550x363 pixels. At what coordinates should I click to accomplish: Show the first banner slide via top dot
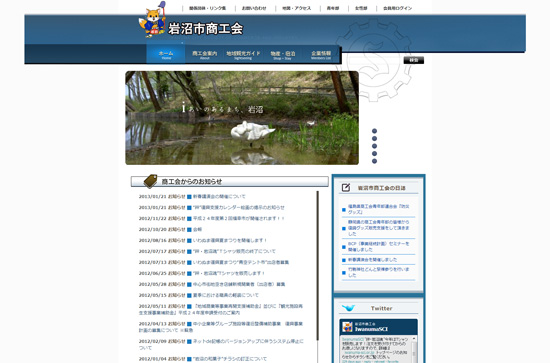(374, 131)
